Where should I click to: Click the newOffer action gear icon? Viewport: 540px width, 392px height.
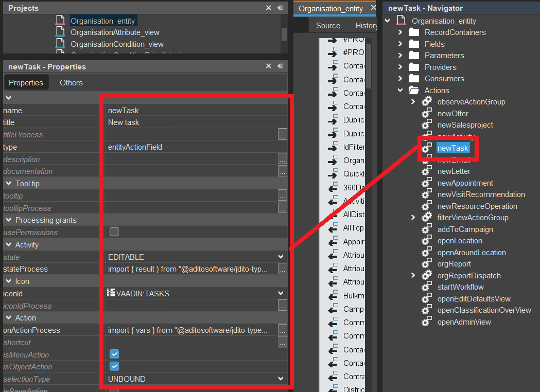(x=427, y=113)
